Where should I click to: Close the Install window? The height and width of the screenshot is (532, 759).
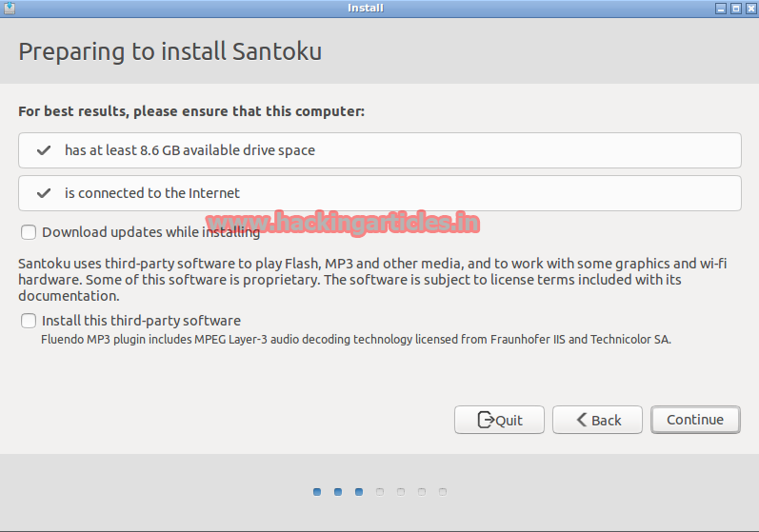coord(749,8)
